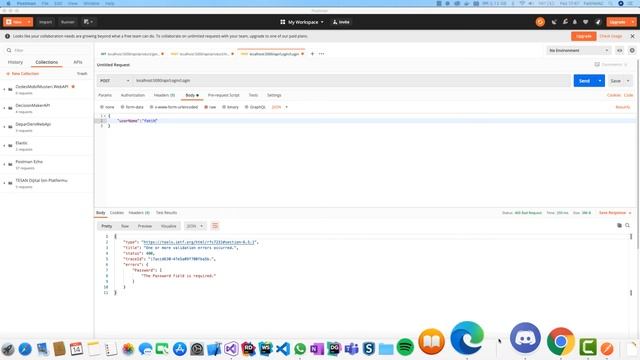Dismiss the upgrade banner with X

point(632,36)
